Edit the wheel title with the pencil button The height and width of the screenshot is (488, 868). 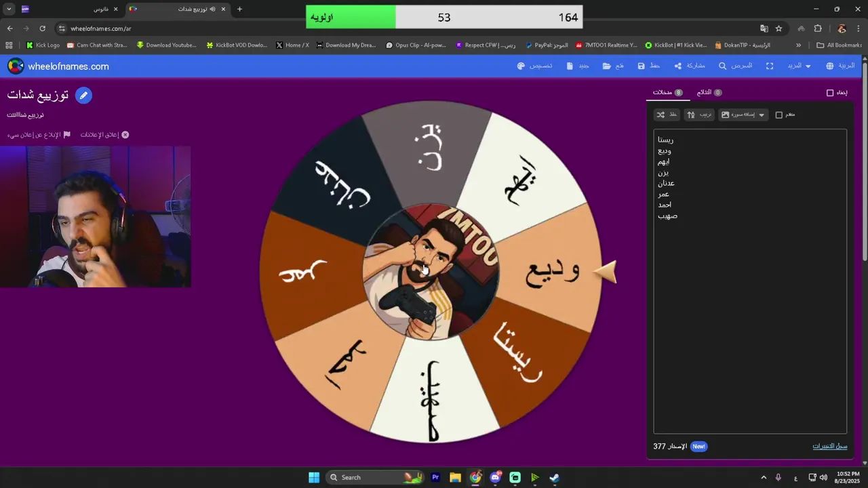click(x=83, y=96)
